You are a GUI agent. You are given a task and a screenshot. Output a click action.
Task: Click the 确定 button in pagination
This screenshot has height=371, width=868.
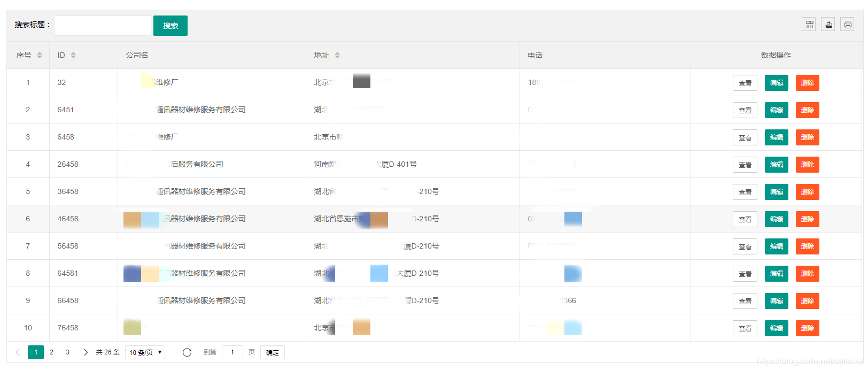[x=273, y=352]
